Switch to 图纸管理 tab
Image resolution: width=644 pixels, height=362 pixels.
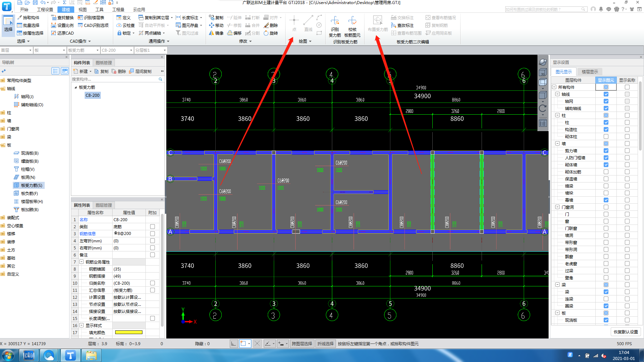(104, 63)
